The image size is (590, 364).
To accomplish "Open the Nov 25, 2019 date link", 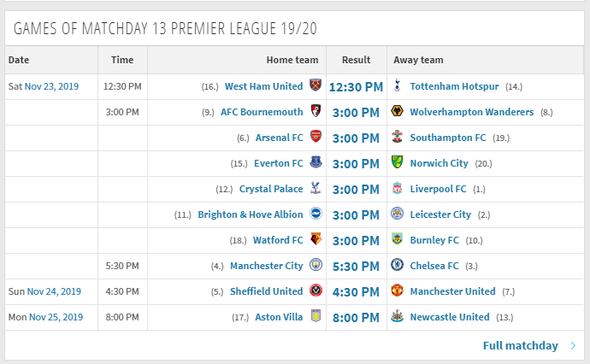I will [56, 317].
